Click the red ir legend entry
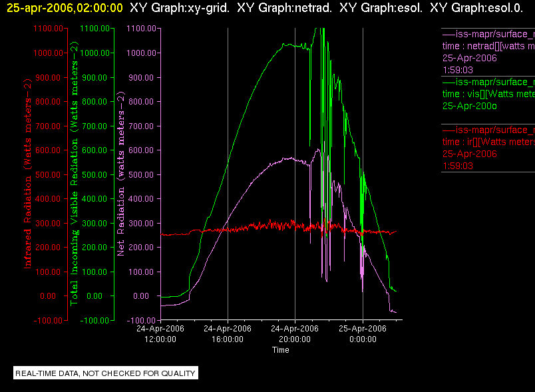This screenshot has height=392, width=535. click(x=488, y=148)
